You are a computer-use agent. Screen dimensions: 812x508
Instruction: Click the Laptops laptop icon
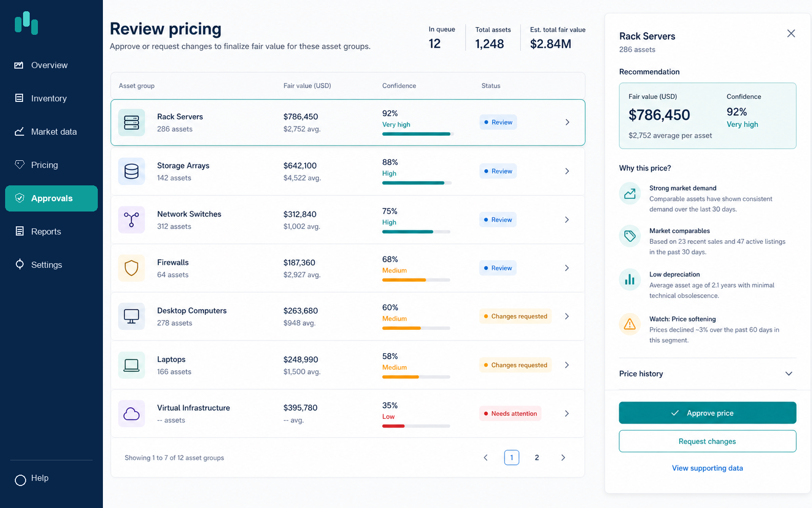pos(132,365)
